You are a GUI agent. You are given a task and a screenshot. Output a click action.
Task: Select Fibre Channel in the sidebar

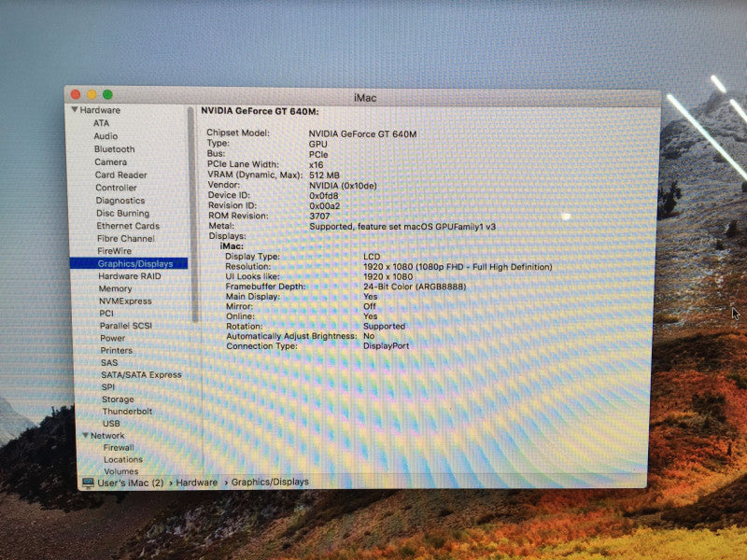coord(126,239)
